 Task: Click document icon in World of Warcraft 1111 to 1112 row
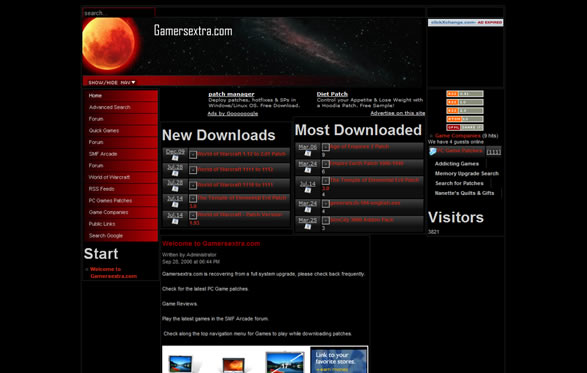tap(175, 173)
